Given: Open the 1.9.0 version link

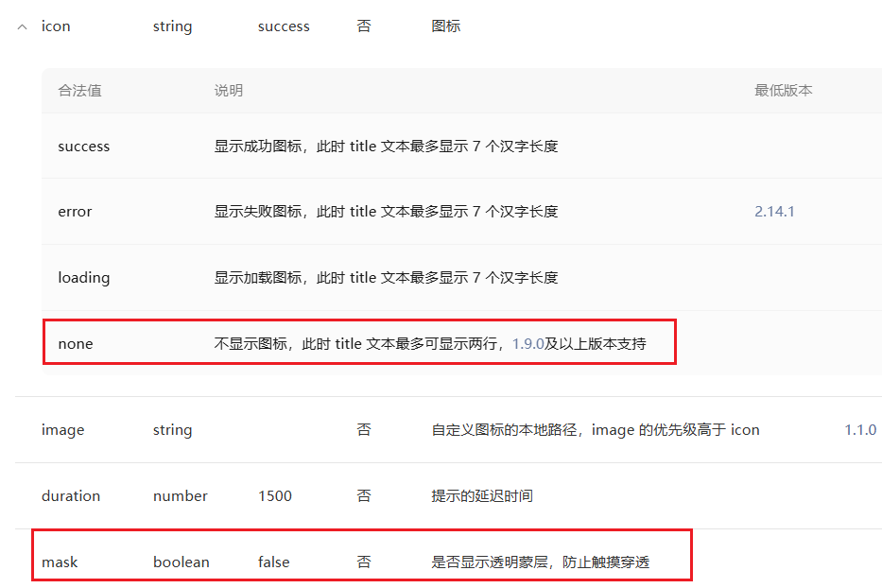Looking at the screenshot, I should 527,344.
